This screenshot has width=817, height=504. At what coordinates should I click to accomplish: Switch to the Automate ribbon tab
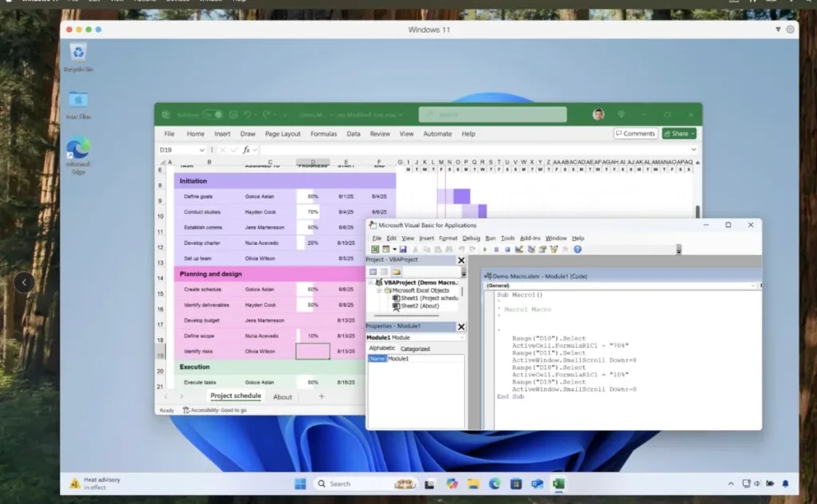[x=437, y=133]
